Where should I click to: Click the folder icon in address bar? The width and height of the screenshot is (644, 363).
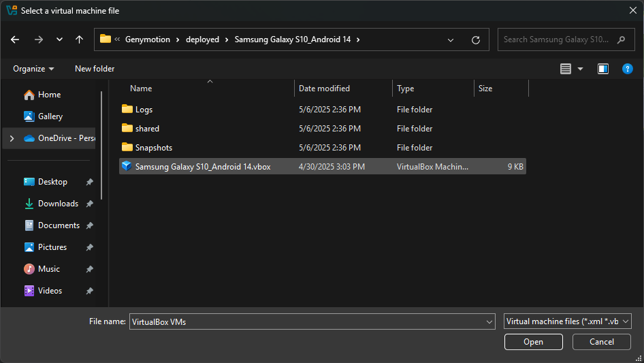[106, 39]
